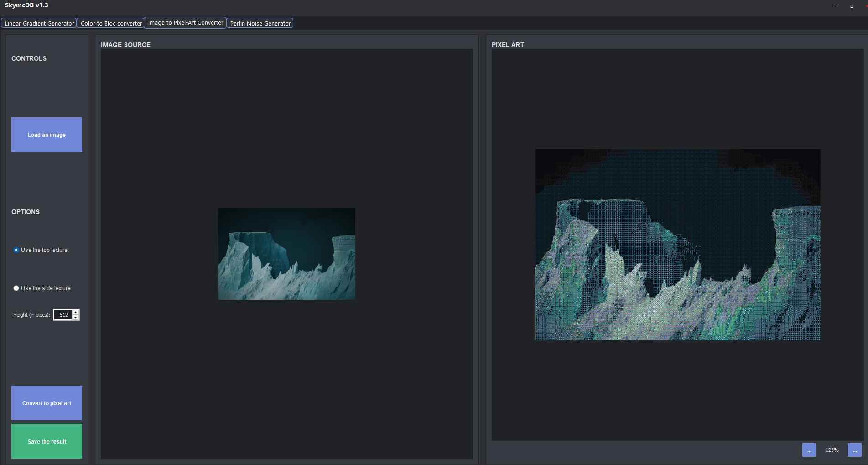The image size is (868, 465).
Task: Select the Image to Pixel-Art Converter tab
Action: 185,23
